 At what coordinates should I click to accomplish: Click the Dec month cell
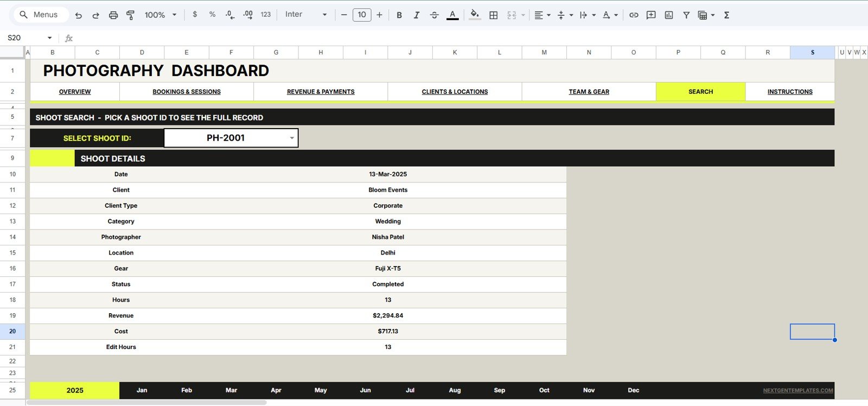click(x=634, y=390)
